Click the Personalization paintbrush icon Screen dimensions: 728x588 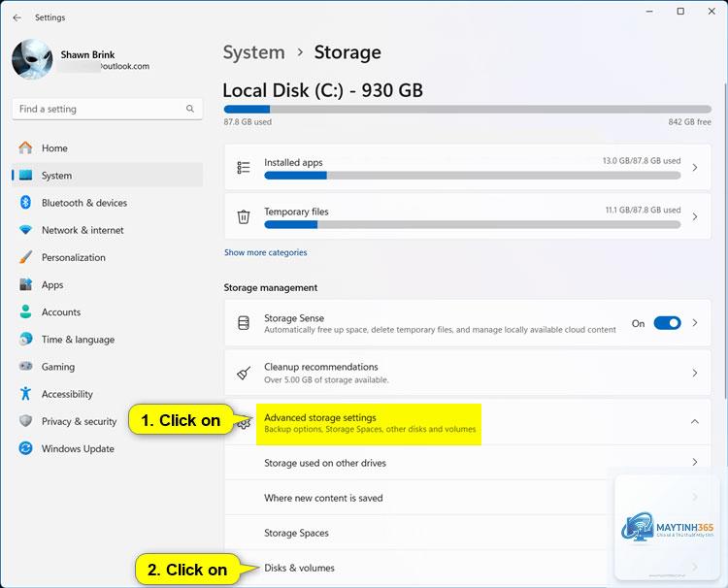click(x=25, y=257)
